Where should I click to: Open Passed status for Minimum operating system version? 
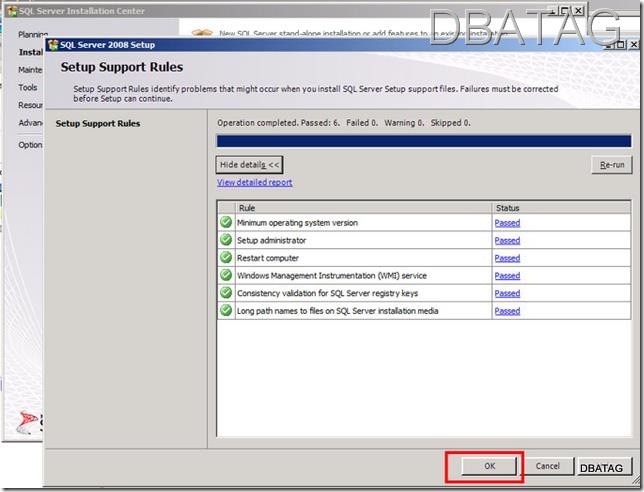(507, 223)
